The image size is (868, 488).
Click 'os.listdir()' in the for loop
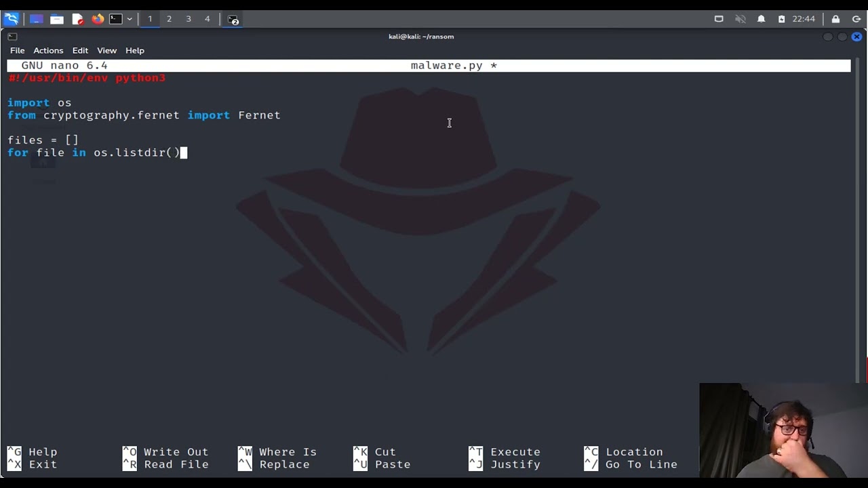pyautogui.click(x=136, y=152)
